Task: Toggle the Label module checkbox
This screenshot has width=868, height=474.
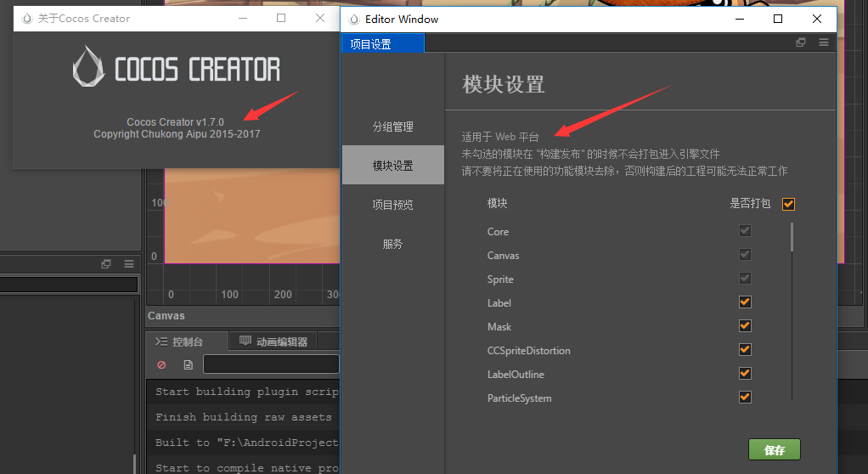Action: (745, 302)
